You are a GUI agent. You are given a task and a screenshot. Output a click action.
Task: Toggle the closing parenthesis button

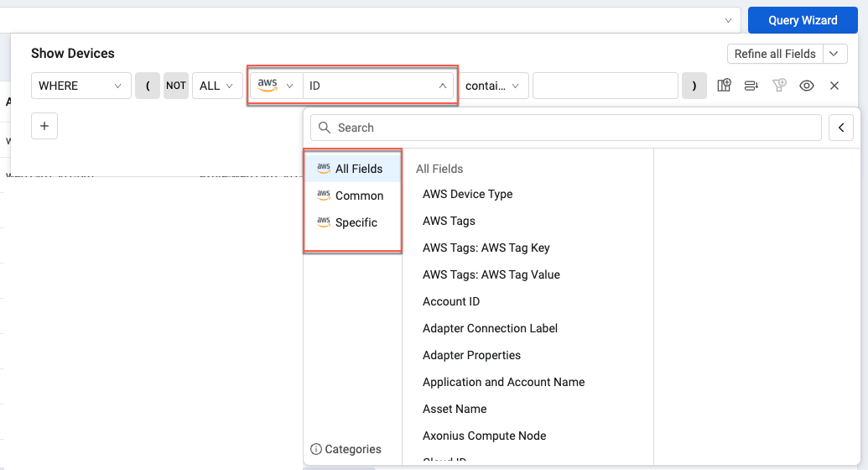click(694, 86)
